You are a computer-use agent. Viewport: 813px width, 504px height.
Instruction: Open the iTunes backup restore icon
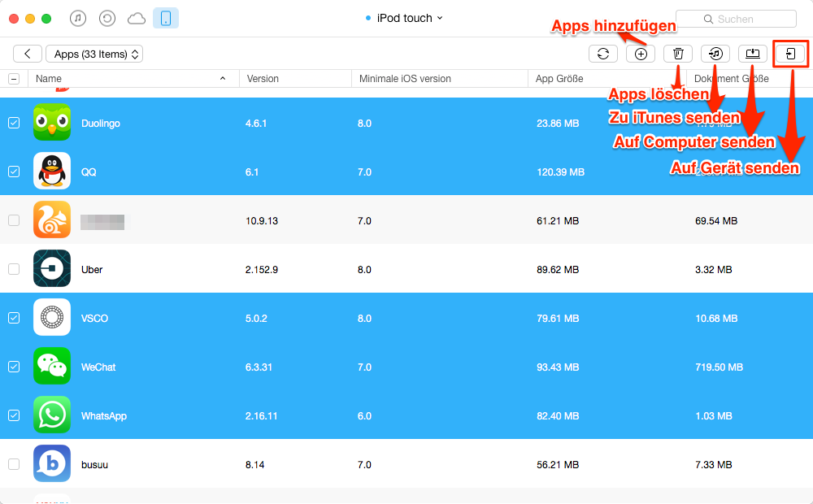click(107, 19)
